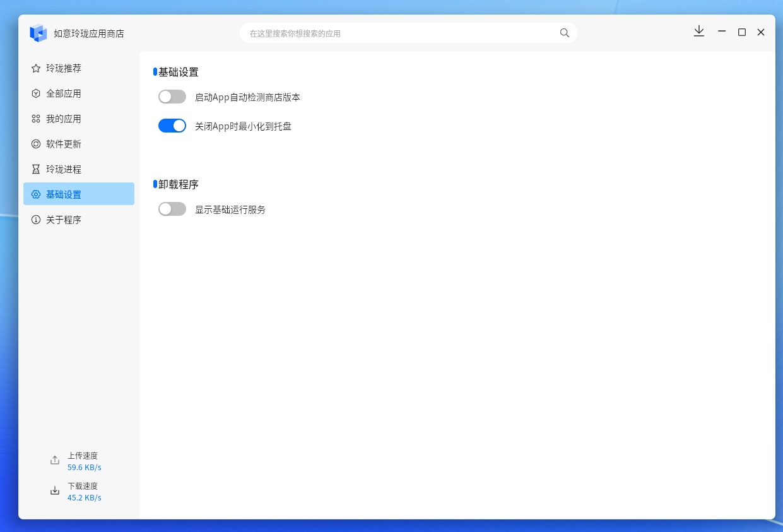Click the refresh icon beside 软件更新

tap(36, 144)
